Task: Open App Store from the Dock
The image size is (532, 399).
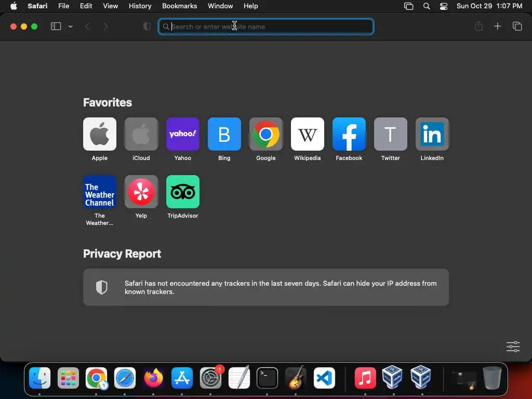Action: click(x=182, y=378)
